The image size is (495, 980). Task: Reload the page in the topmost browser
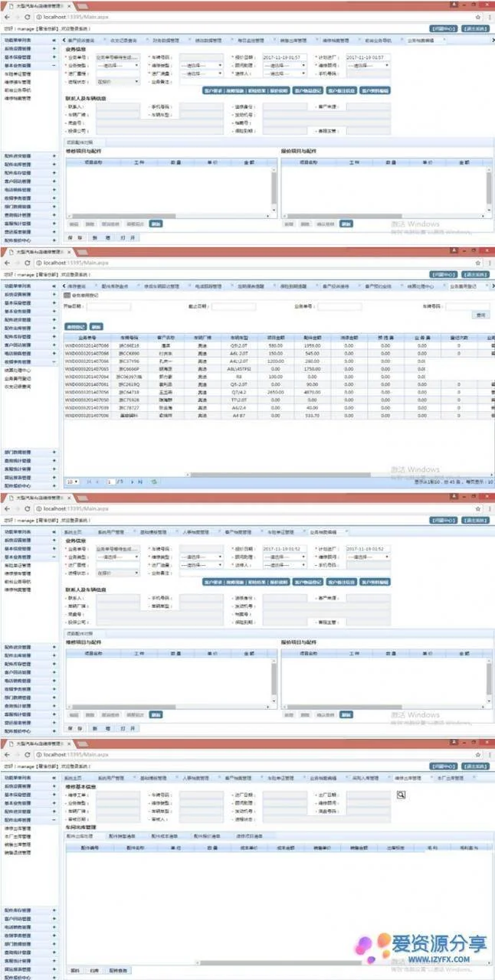(28, 16)
